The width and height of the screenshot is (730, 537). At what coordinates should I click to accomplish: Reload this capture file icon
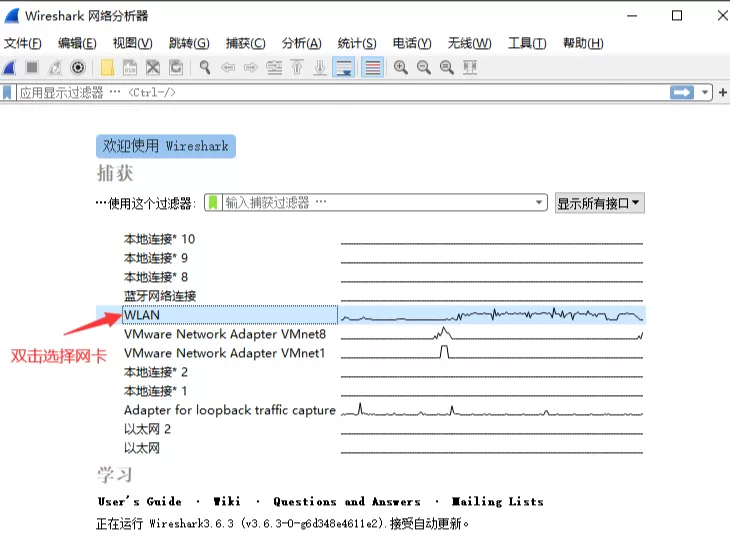coord(176,68)
